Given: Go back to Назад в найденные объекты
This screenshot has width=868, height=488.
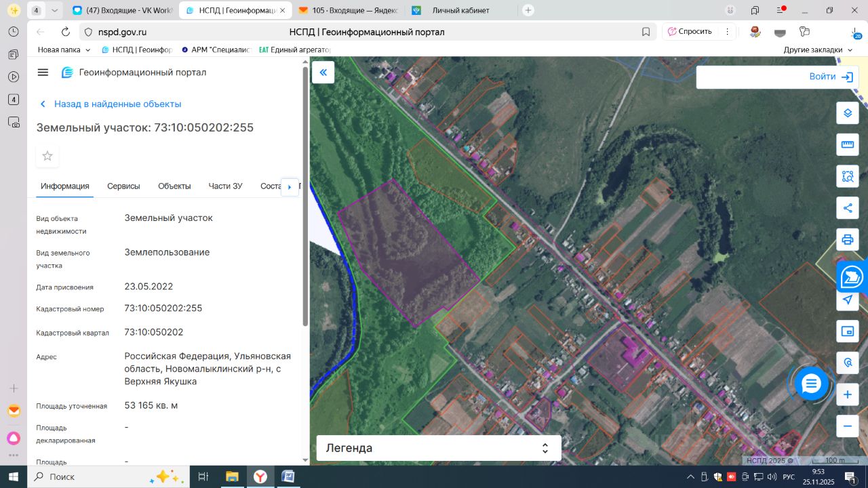Looking at the screenshot, I should [x=111, y=104].
